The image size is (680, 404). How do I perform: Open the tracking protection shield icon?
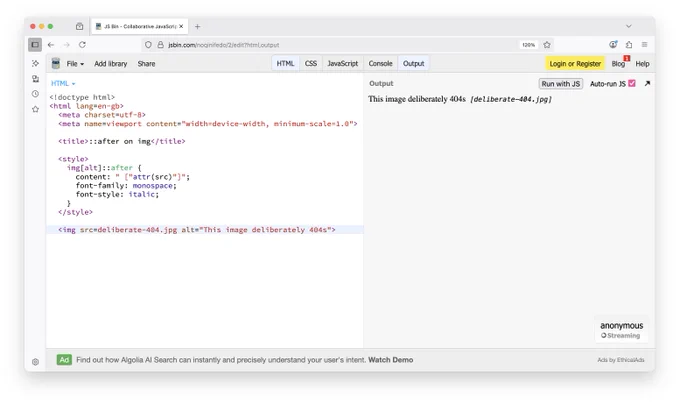(x=148, y=45)
